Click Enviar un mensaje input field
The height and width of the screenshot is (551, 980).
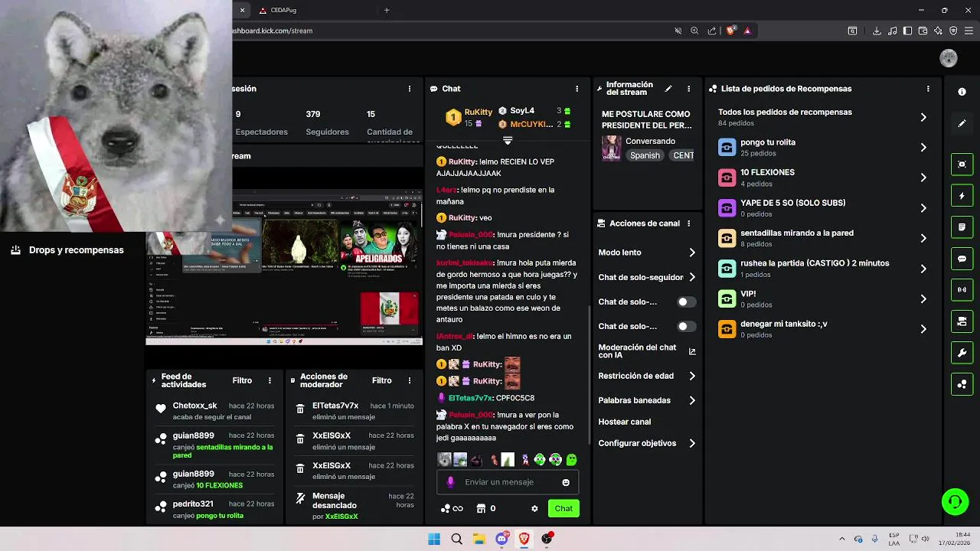tap(507, 482)
